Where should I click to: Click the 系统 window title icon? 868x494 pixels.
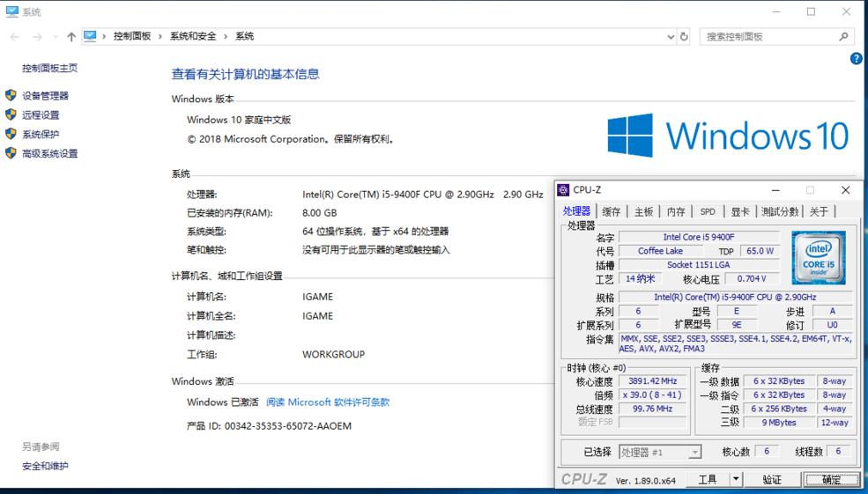tap(11, 11)
